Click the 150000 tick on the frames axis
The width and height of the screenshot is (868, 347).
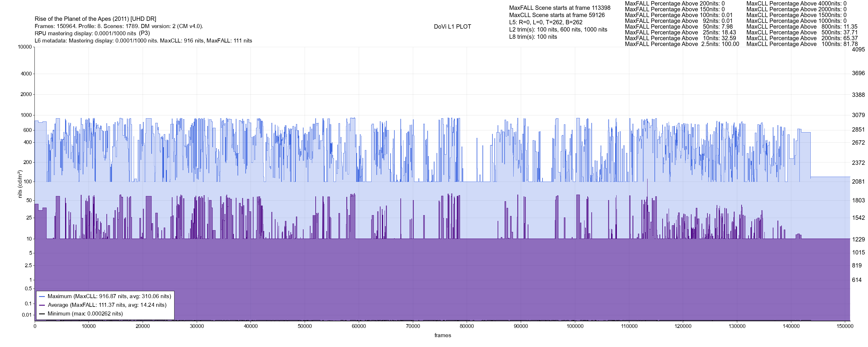845,326
